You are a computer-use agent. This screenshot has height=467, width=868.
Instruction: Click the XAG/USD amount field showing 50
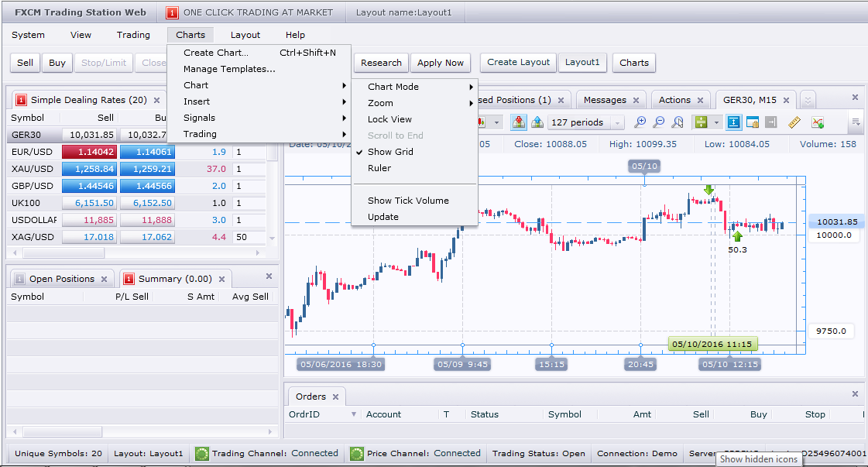pos(249,237)
